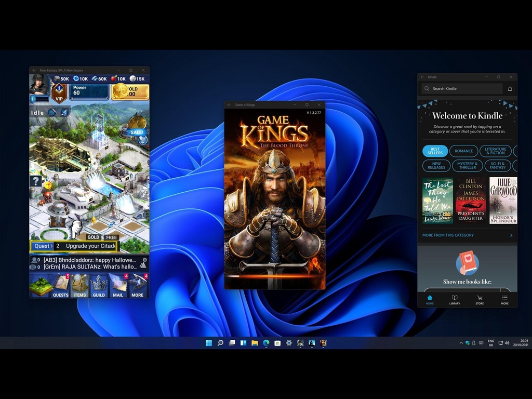Select the Literature & Fiction chip

[495, 151]
